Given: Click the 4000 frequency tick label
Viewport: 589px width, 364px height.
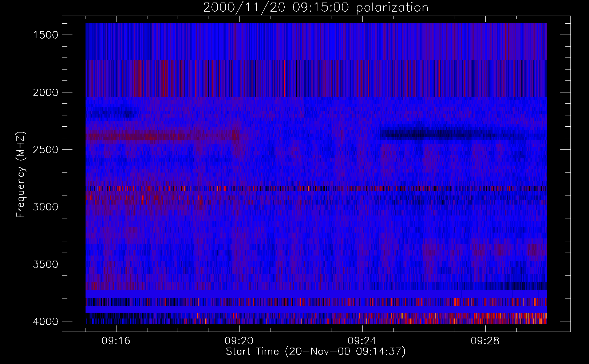Looking at the screenshot, I should pyautogui.click(x=46, y=321).
